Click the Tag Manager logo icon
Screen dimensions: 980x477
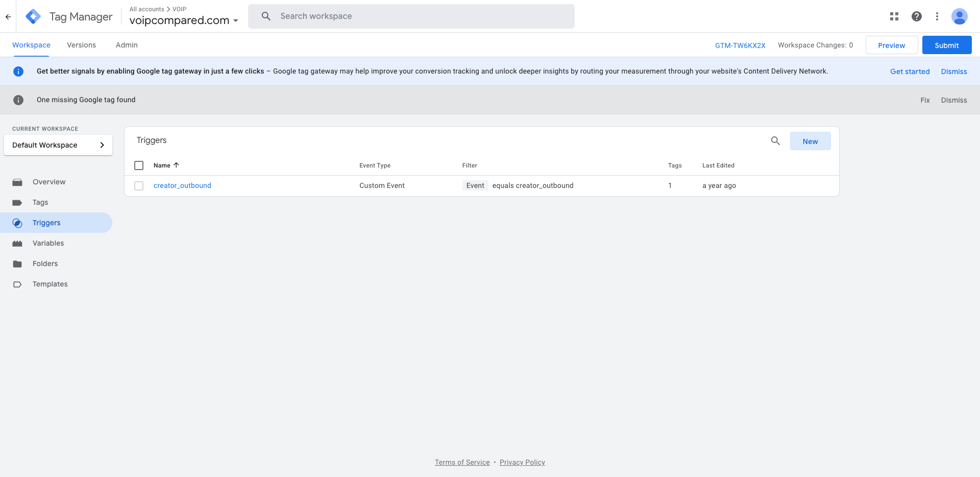(33, 16)
